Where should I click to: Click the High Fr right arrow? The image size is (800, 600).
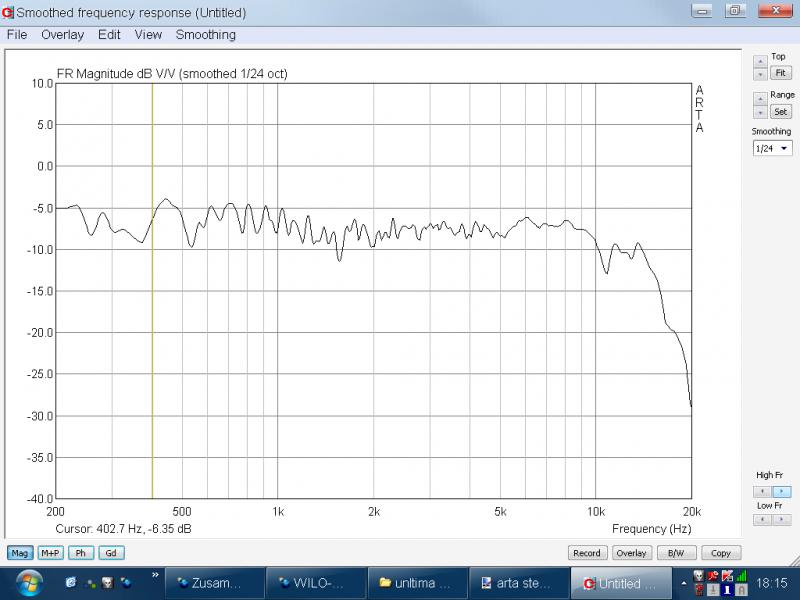(782, 491)
